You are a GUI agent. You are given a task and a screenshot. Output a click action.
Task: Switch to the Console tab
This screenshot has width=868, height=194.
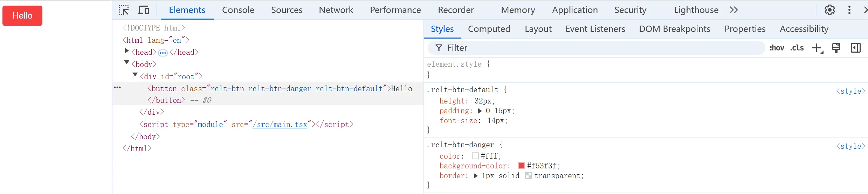[x=238, y=10]
